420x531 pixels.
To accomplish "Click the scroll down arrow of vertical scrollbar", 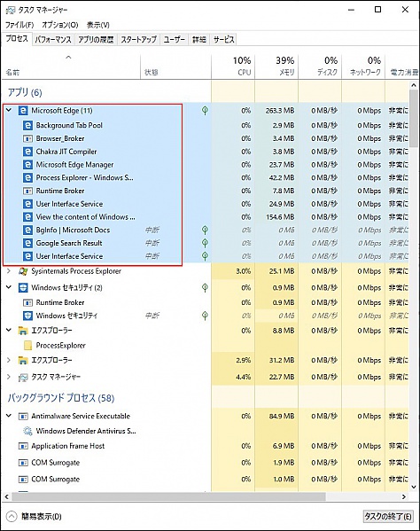I will pos(414,487).
